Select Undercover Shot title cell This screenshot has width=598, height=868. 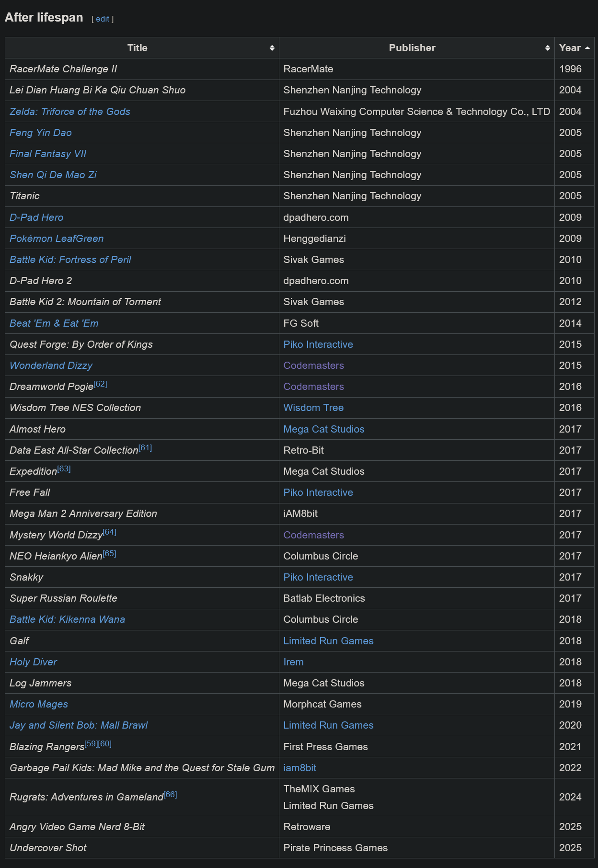142,848
